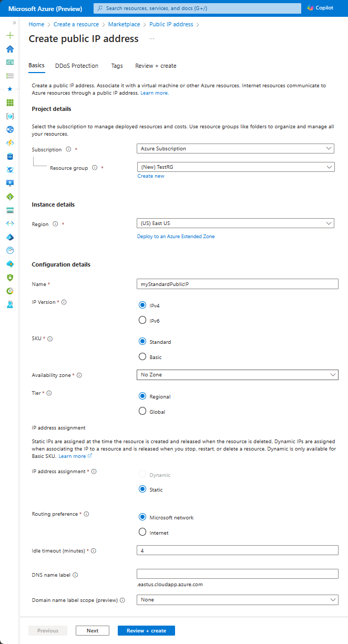Open the Availability zone dropdown
348x644 pixels.
click(238, 375)
